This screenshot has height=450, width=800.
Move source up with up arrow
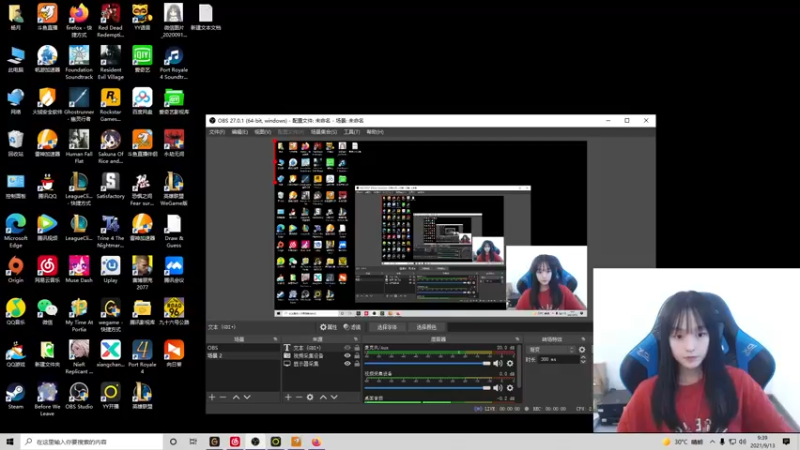tap(323, 397)
